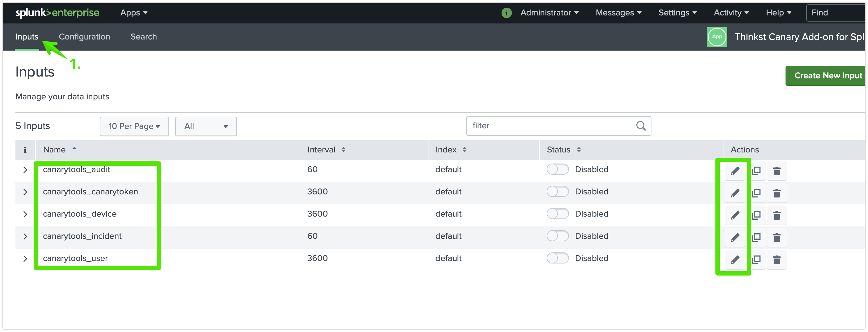Click the Find search box
This screenshot has height=332, width=868.
tap(836, 13)
